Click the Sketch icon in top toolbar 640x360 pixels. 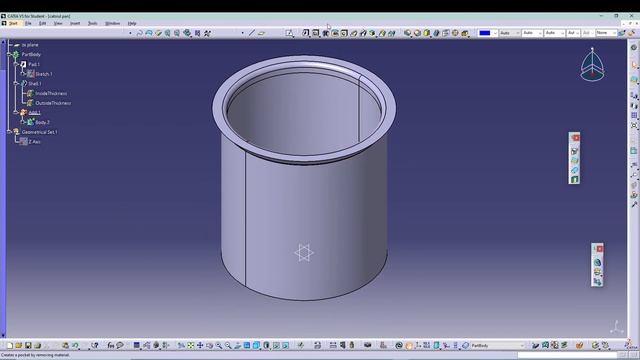coord(289,33)
